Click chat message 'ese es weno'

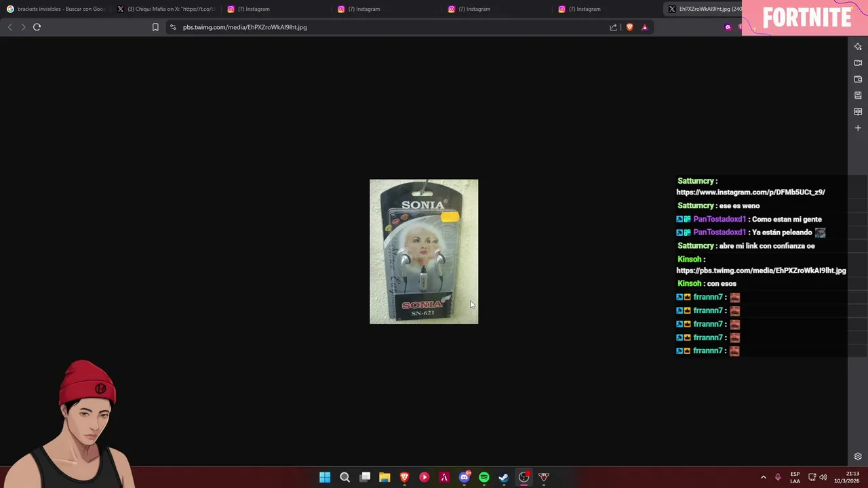739,206
